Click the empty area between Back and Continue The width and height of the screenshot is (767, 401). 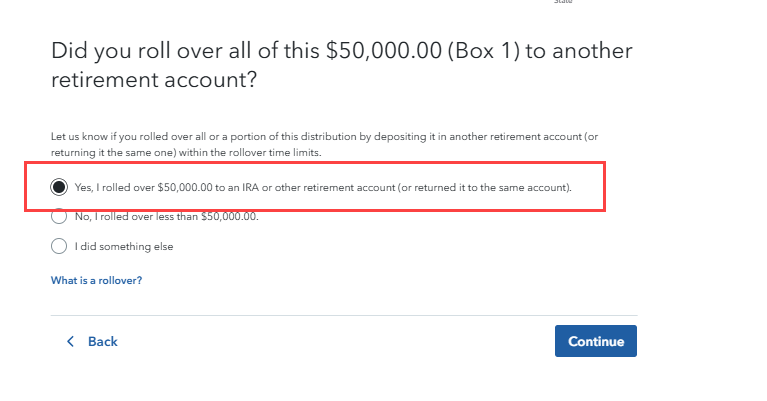[x=330, y=342]
